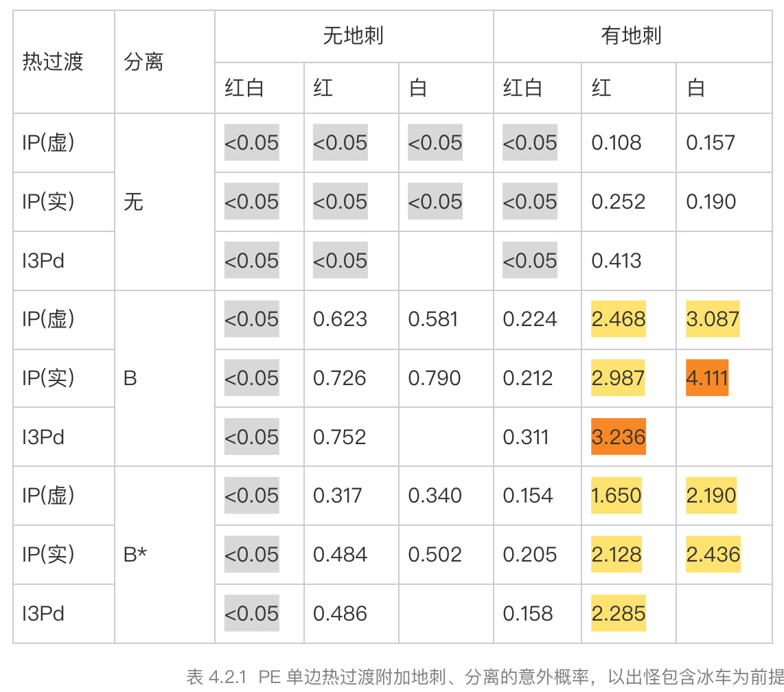Click the B* separation cell

pyautogui.click(x=135, y=555)
